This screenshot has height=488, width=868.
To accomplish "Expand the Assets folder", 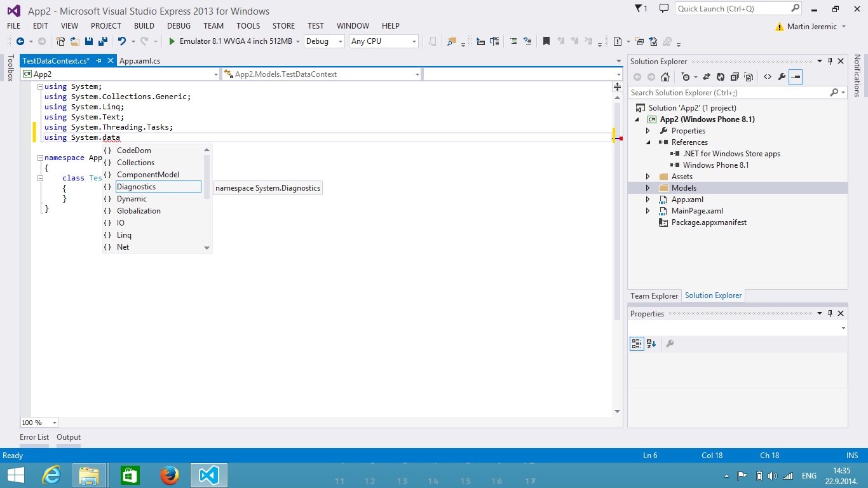I will click(x=648, y=177).
